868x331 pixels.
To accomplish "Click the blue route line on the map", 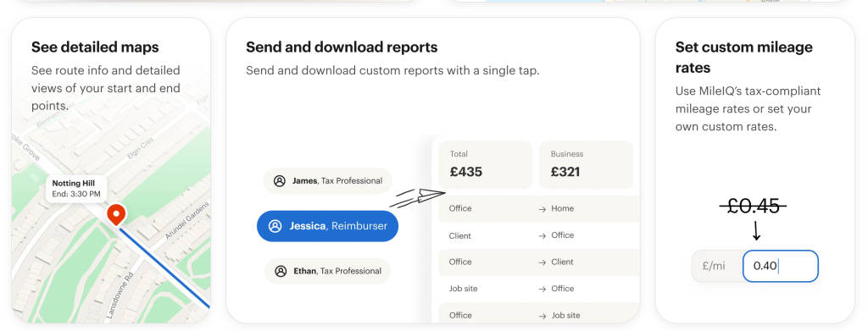I will (164, 267).
